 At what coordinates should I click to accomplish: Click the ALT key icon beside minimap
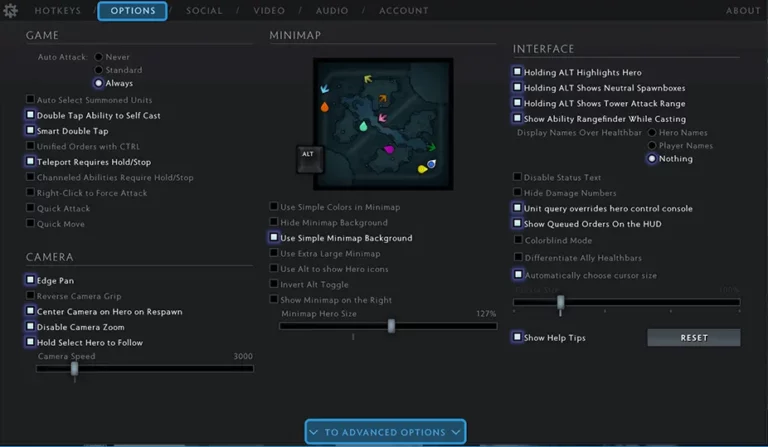[310, 159]
